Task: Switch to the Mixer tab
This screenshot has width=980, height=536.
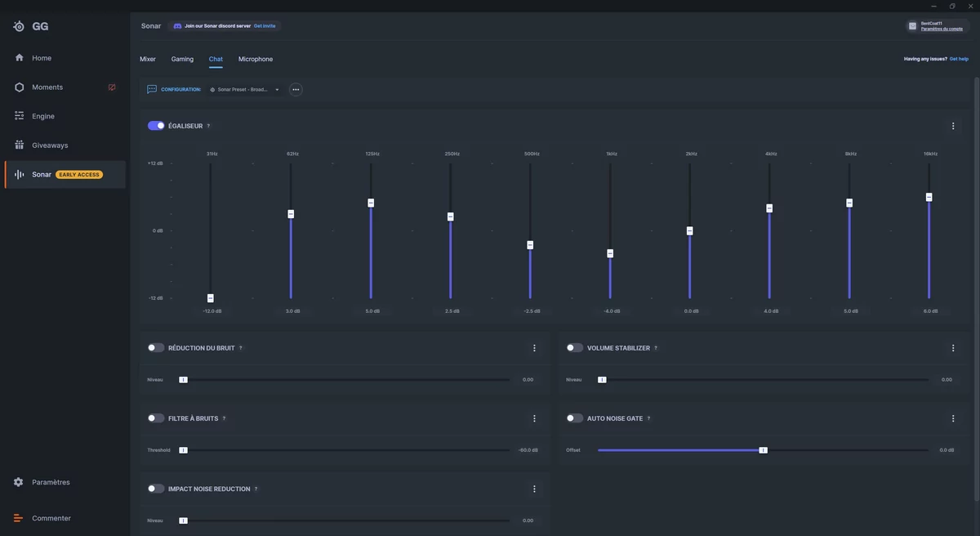Action: coord(148,59)
